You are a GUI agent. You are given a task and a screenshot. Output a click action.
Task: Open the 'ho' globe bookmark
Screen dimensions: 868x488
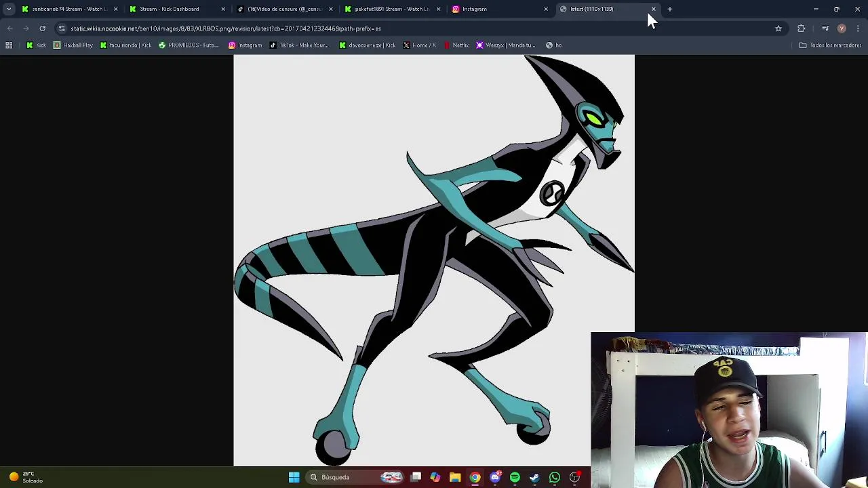[x=553, y=45]
